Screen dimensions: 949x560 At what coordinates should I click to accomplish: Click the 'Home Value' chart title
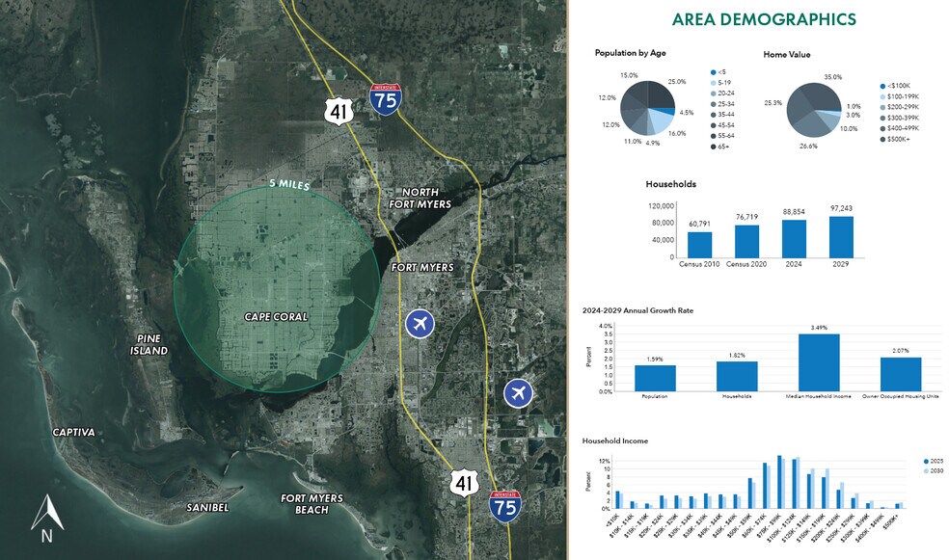(786, 54)
